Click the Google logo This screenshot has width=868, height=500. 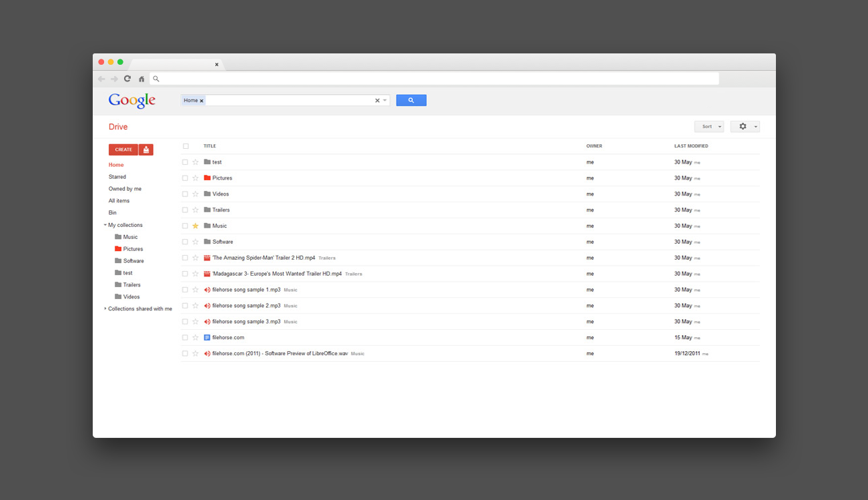pyautogui.click(x=131, y=99)
